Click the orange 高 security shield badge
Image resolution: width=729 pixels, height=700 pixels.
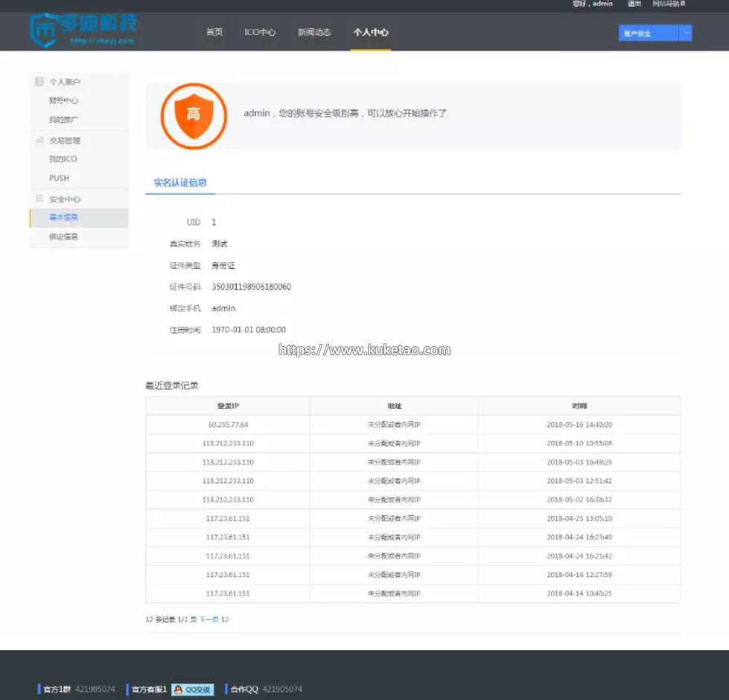194,115
